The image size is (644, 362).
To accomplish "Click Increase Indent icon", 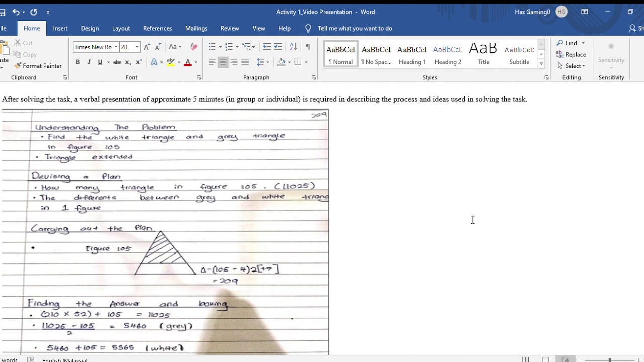I will click(x=279, y=47).
